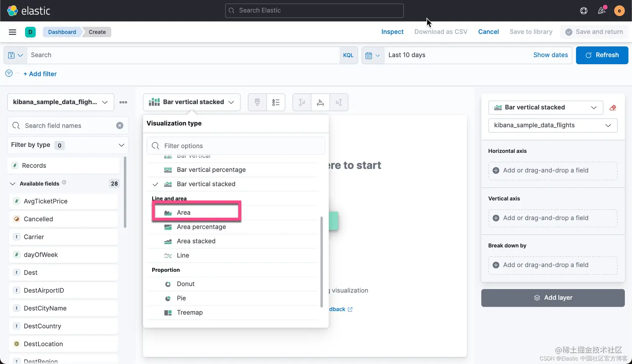Open right axis settings icon

point(339,102)
